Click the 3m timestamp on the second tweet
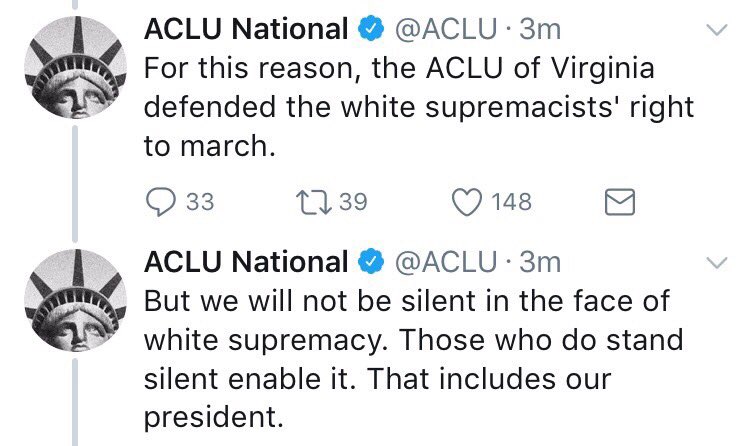 (x=542, y=263)
